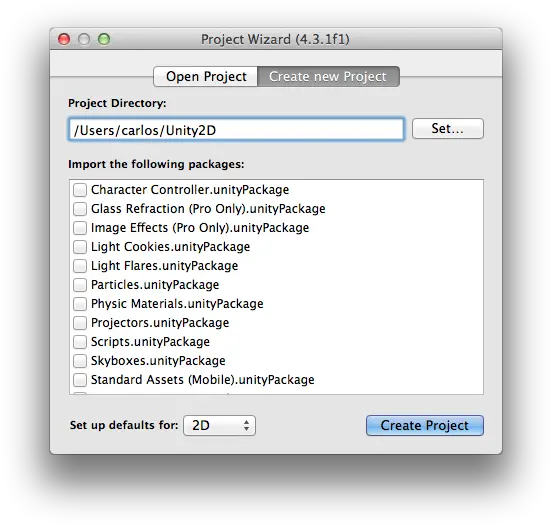Select the Create new Project tab
Viewport: 551px width, 525px height.
pos(328,76)
